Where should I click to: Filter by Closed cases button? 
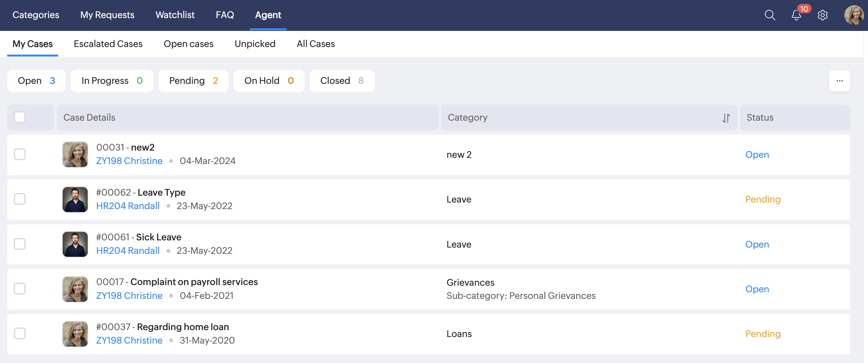coord(342,81)
